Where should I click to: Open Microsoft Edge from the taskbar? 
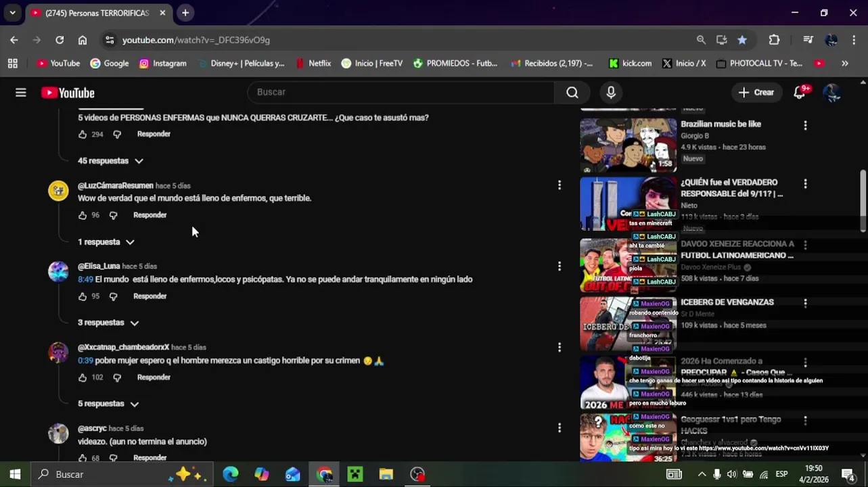click(x=231, y=474)
